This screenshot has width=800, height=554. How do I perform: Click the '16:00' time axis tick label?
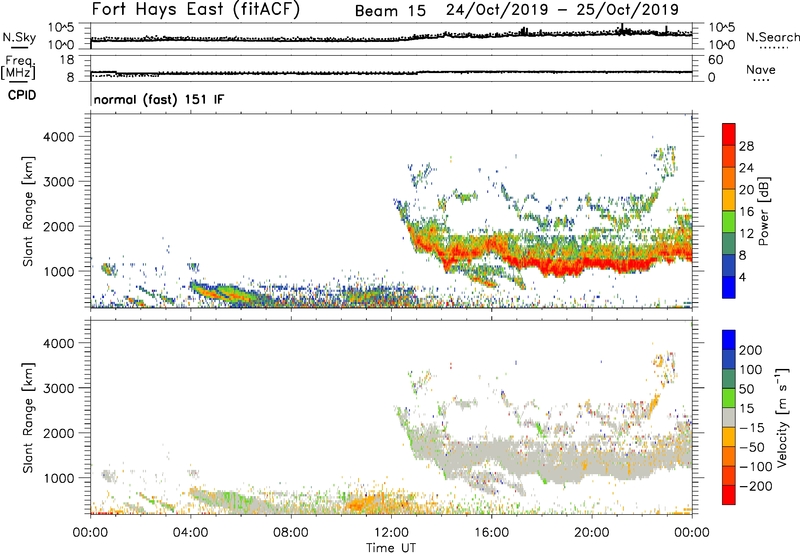[492, 533]
